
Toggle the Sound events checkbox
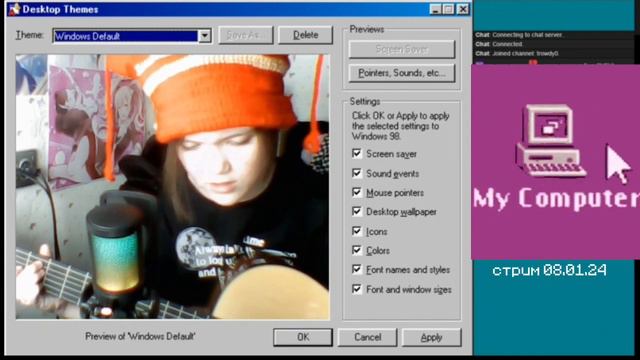click(357, 173)
